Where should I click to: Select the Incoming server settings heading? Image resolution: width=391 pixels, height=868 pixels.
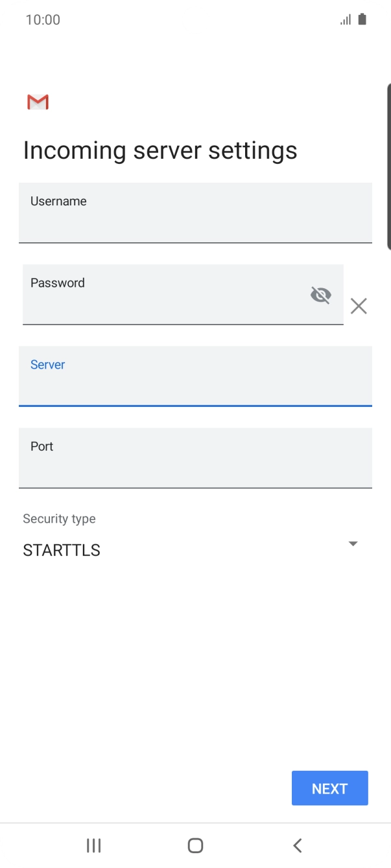click(x=160, y=150)
